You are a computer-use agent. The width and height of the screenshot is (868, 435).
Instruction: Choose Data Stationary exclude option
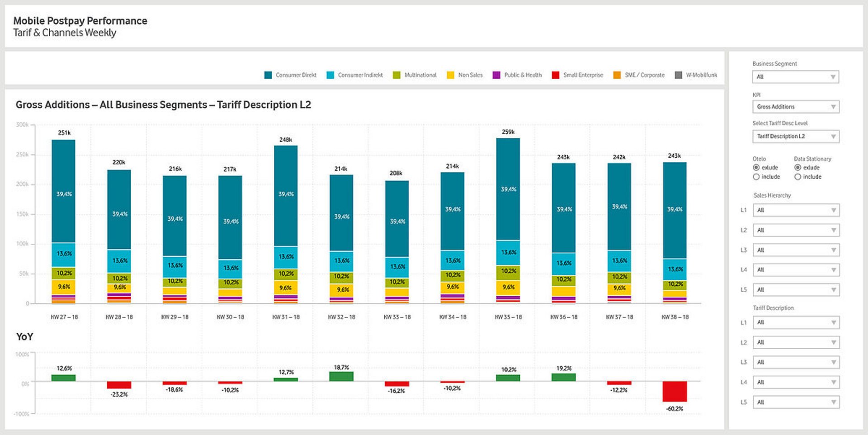coord(797,168)
